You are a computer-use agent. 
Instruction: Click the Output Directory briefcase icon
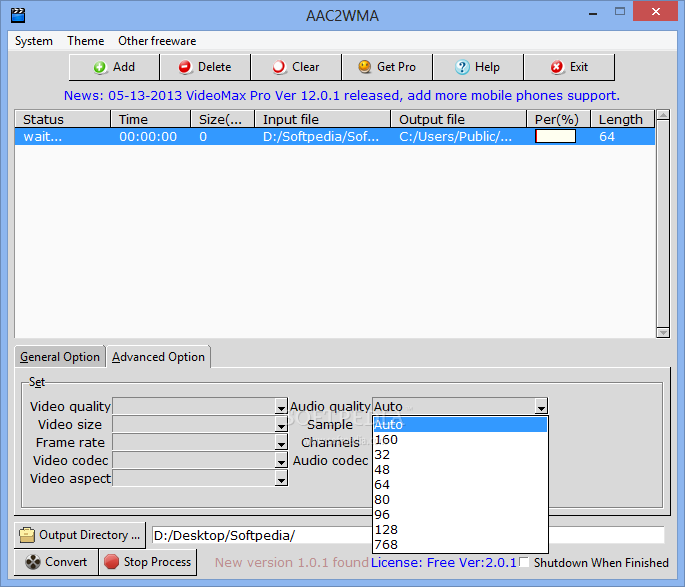pos(27,535)
